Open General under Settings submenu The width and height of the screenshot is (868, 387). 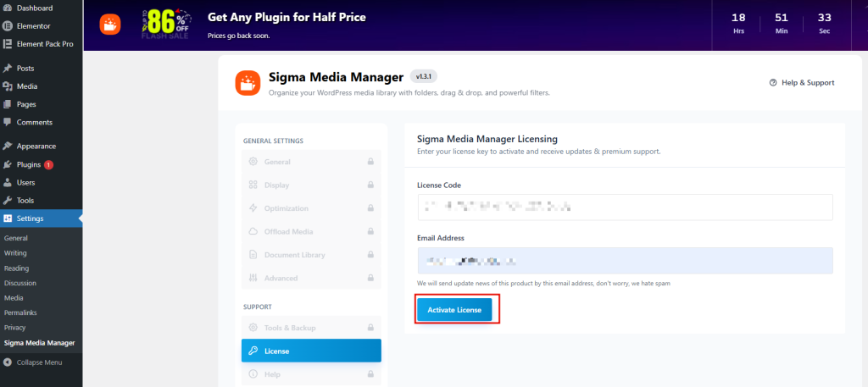16,238
